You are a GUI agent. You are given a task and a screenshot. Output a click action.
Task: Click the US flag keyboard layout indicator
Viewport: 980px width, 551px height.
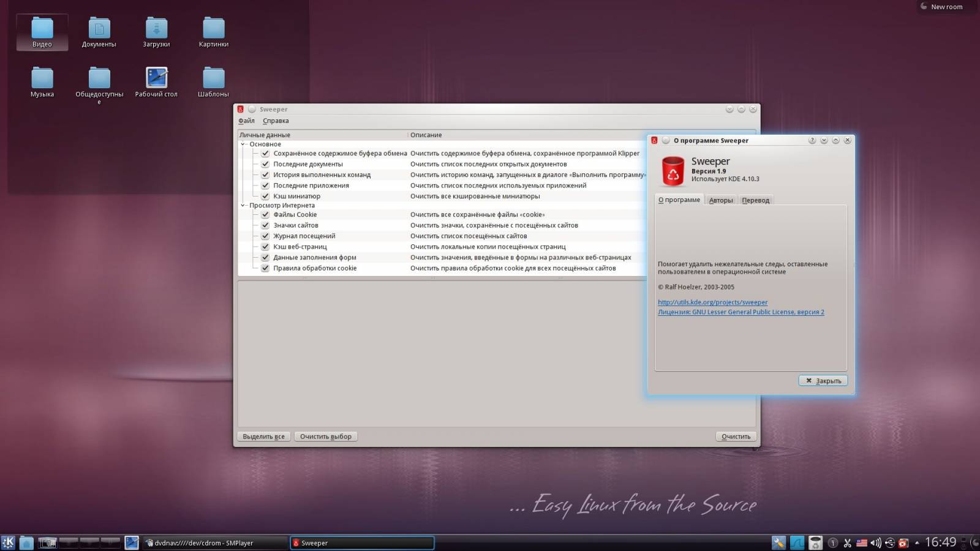click(x=862, y=543)
